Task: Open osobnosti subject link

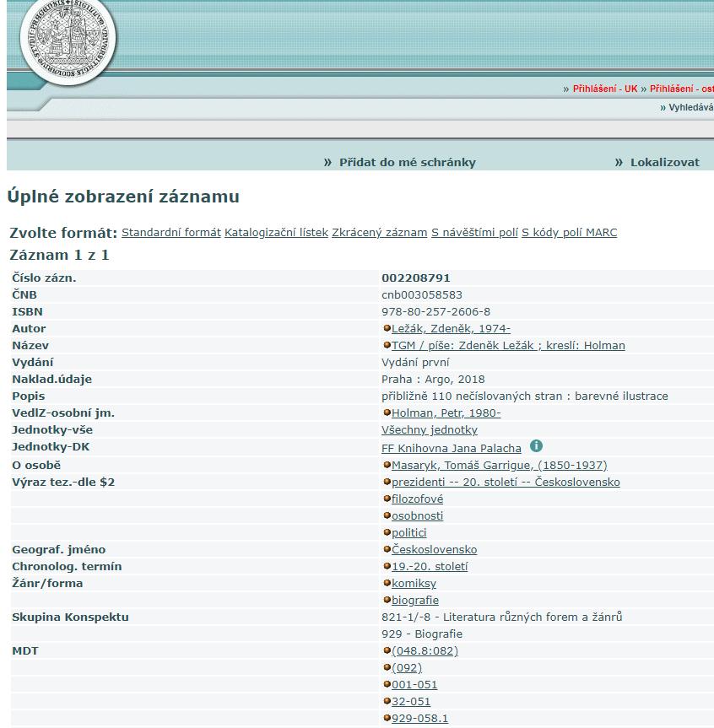Action: (417, 515)
